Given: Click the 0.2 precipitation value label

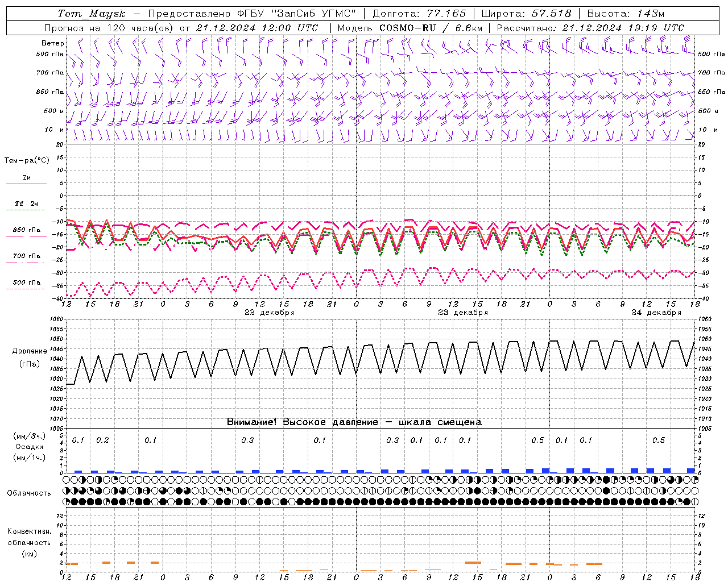Looking at the screenshot, I should point(102,440).
